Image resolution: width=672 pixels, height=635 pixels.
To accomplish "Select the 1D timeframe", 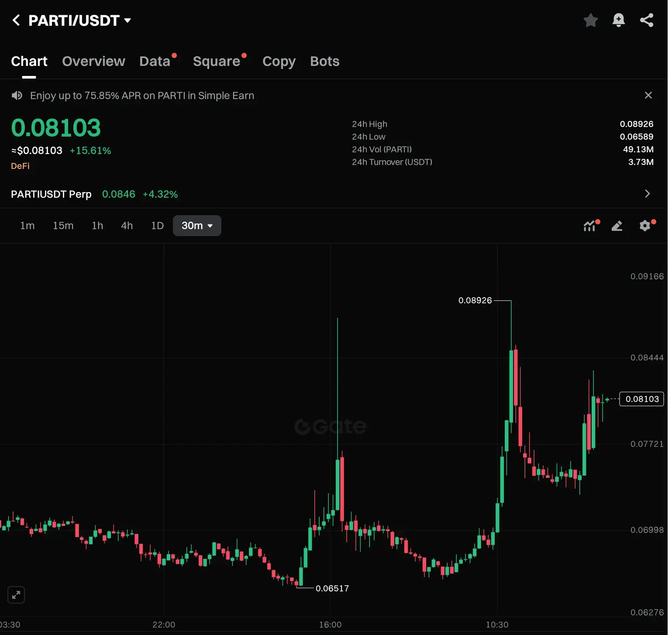I will click(157, 226).
